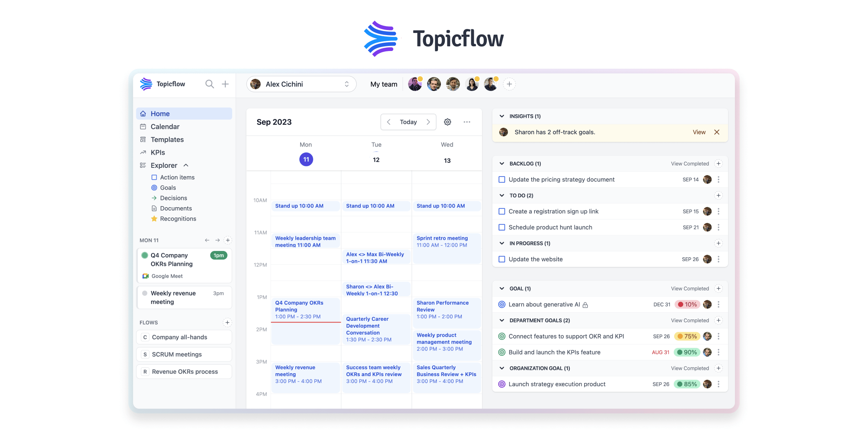This screenshot has height=434, width=868.
Task: Select Action items under Explorer
Action: 177,177
